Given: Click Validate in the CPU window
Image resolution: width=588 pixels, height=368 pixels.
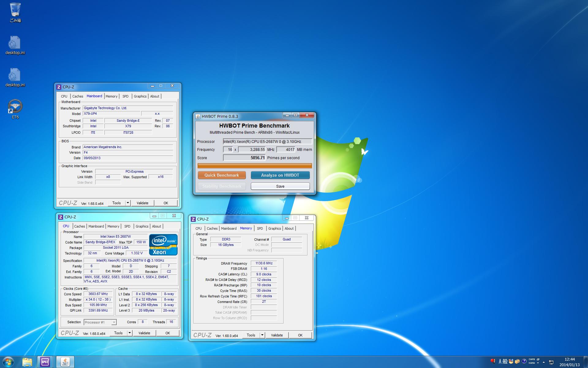Looking at the screenshot, I should [x=144, y=333].
